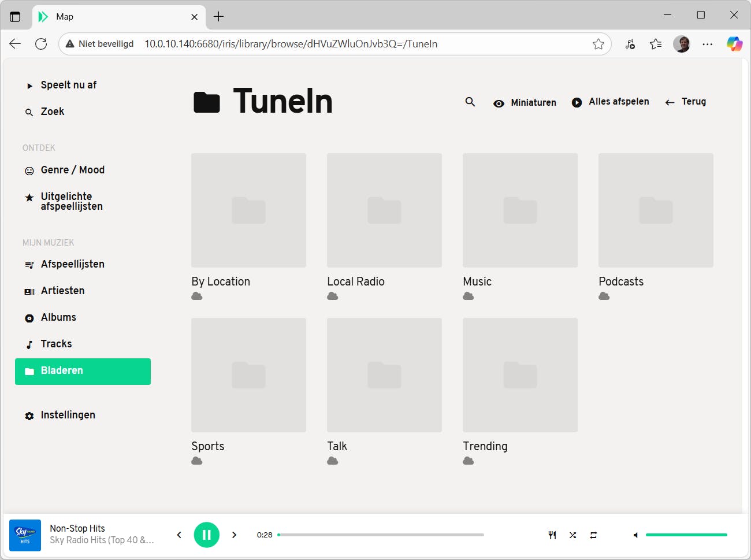Open the Music folder thumbnail

(520, 210)
